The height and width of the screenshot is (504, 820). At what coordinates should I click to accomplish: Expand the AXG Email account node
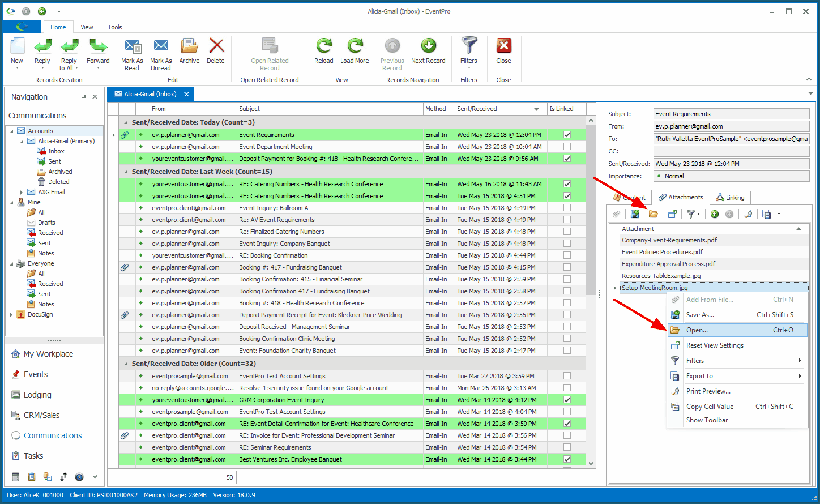(22, 192)
